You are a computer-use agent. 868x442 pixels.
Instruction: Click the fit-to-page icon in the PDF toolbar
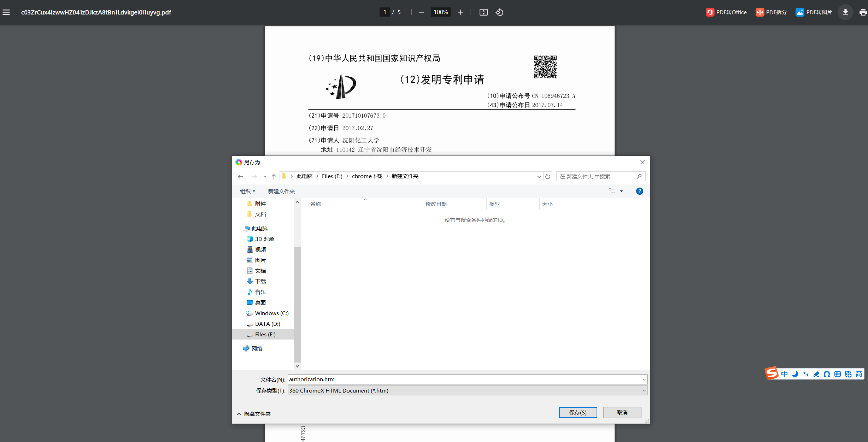(483, 12)
